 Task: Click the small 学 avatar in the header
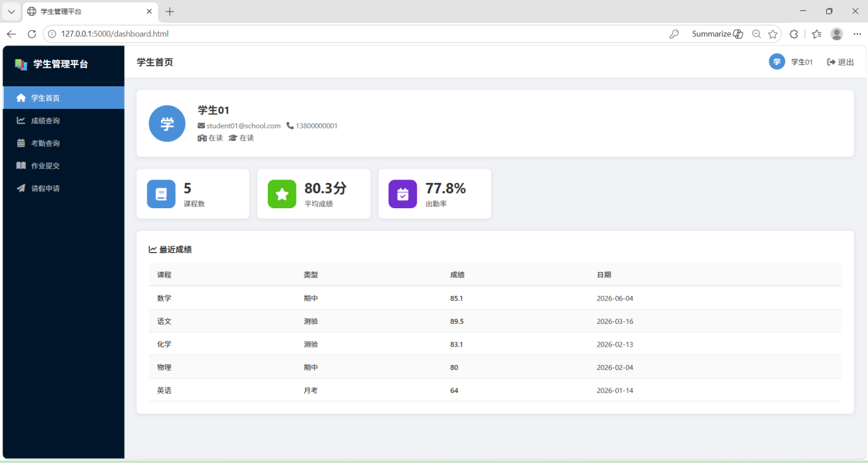coord(777,62)
